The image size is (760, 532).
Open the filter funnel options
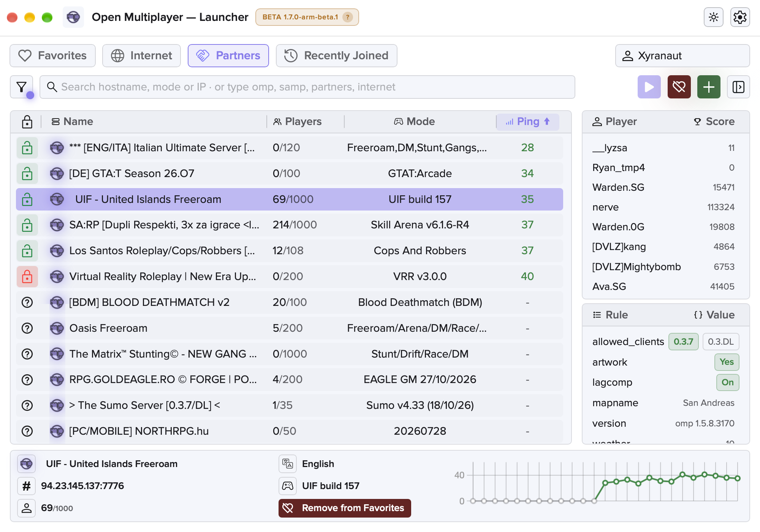22,87
